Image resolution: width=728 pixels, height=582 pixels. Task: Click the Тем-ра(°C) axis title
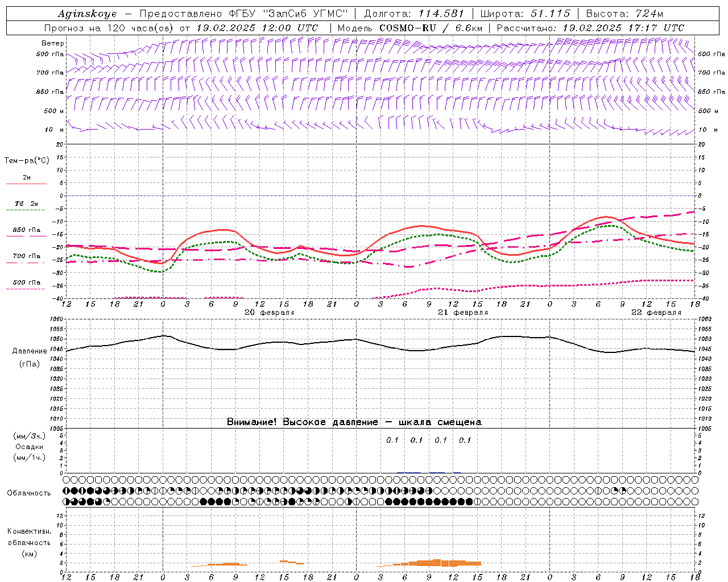tap(27, 161)
